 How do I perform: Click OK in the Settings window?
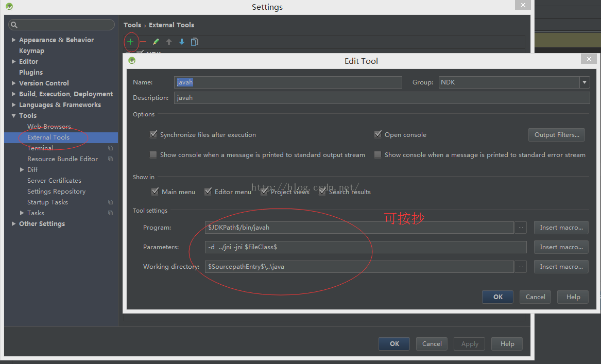click(x=394, y=344)
